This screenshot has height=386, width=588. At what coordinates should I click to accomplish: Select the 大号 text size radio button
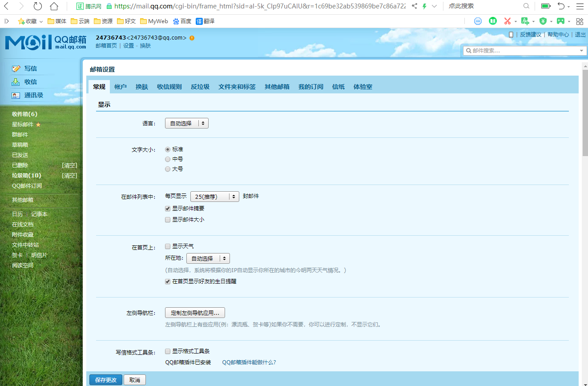pos(168,169)
